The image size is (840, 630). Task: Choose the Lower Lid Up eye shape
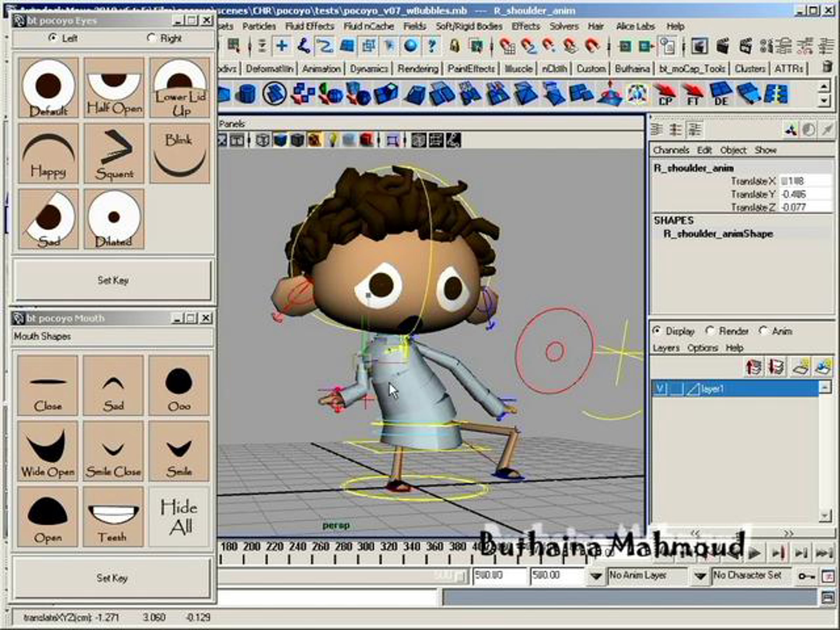(180, 87)
